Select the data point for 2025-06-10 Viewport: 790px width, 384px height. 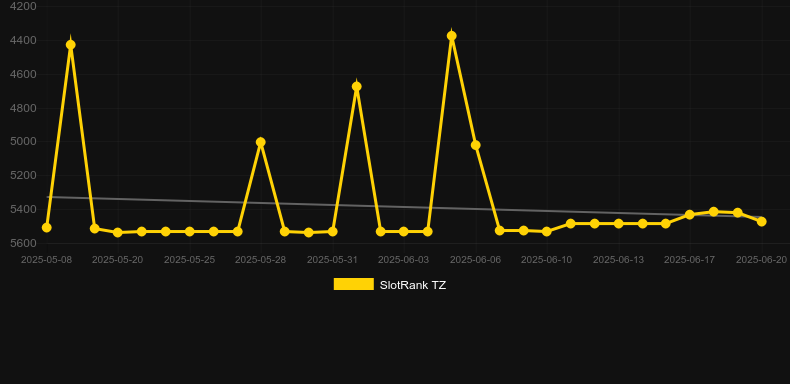pyautogui.click(x=547, y=231)
